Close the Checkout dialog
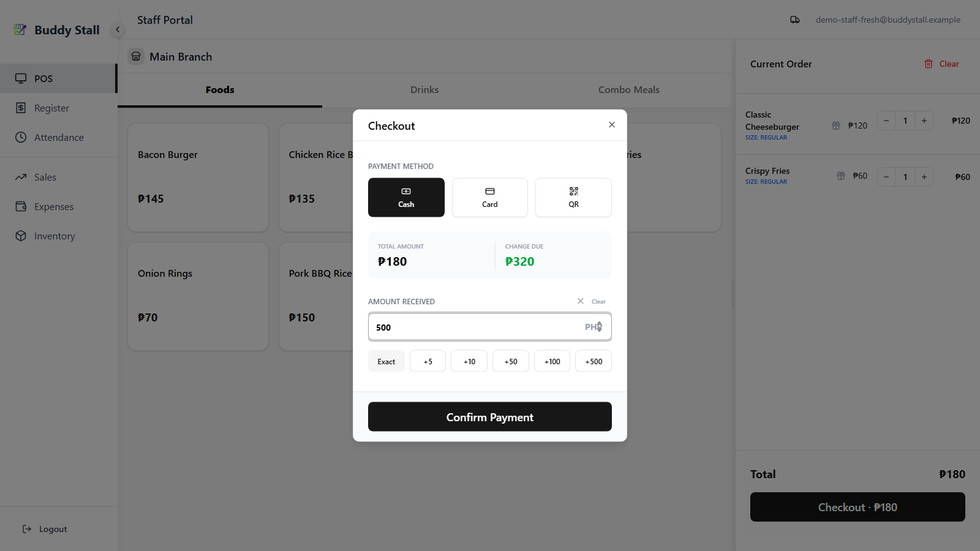Viewport: 980px width, 551px height. (x=611, y=124)
